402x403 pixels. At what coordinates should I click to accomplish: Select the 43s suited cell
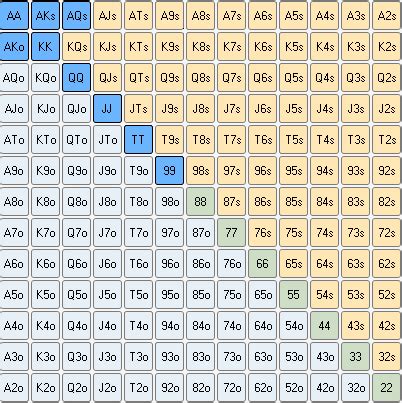coord(355,325)
